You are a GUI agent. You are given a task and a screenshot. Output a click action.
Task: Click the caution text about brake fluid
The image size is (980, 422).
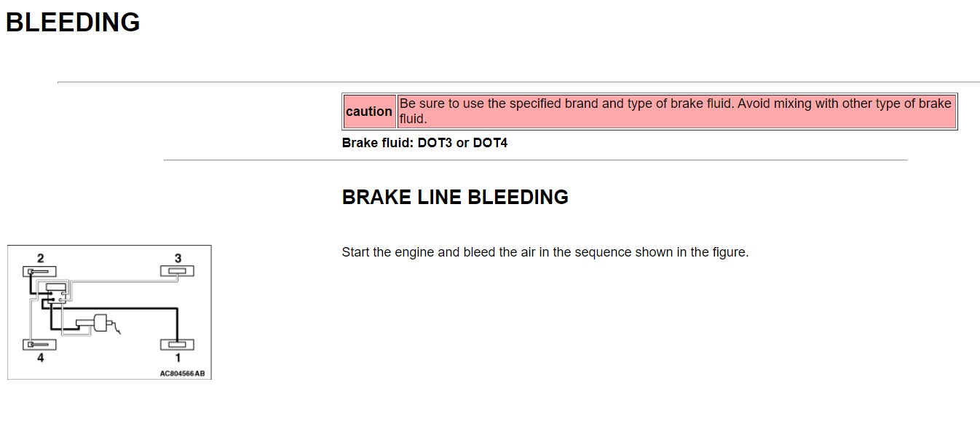click(x=676, y=111)
